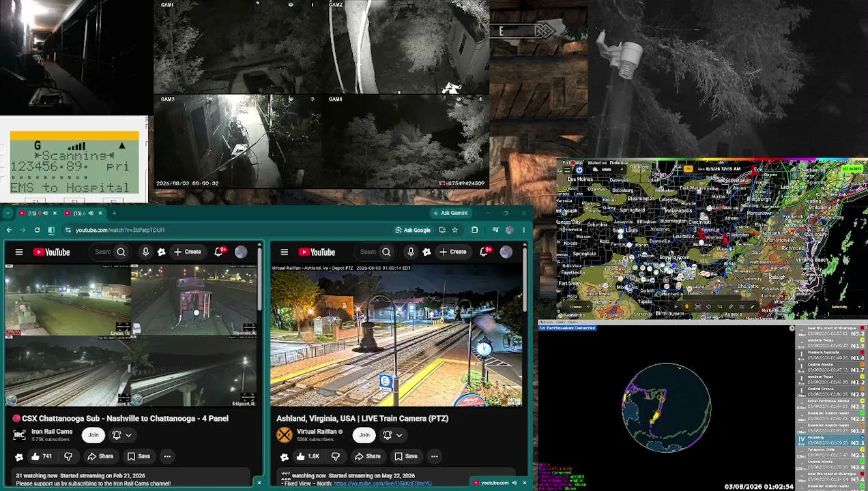Click the 121 ALERTS button on weather map
This screenshot has width=868, height=491.
pyautogui.click(x=851, y=168)
